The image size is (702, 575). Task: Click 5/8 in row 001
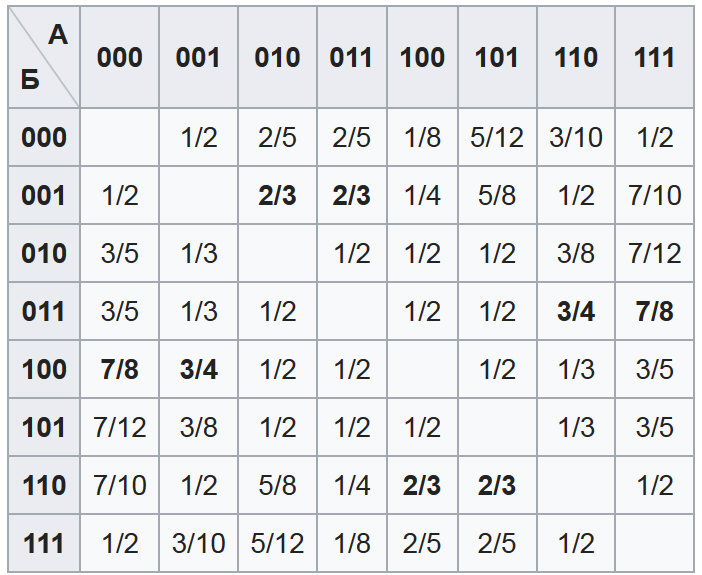coord(497,195)
